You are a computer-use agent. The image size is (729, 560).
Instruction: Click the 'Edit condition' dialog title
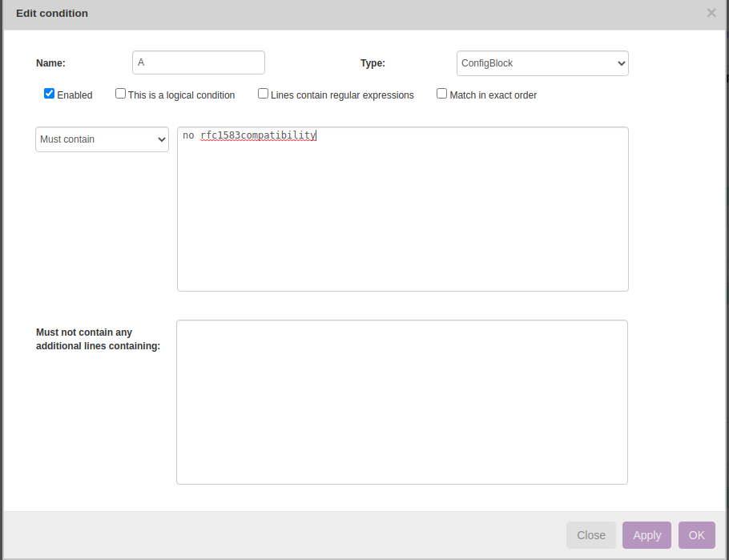click(x=52, y=14)
